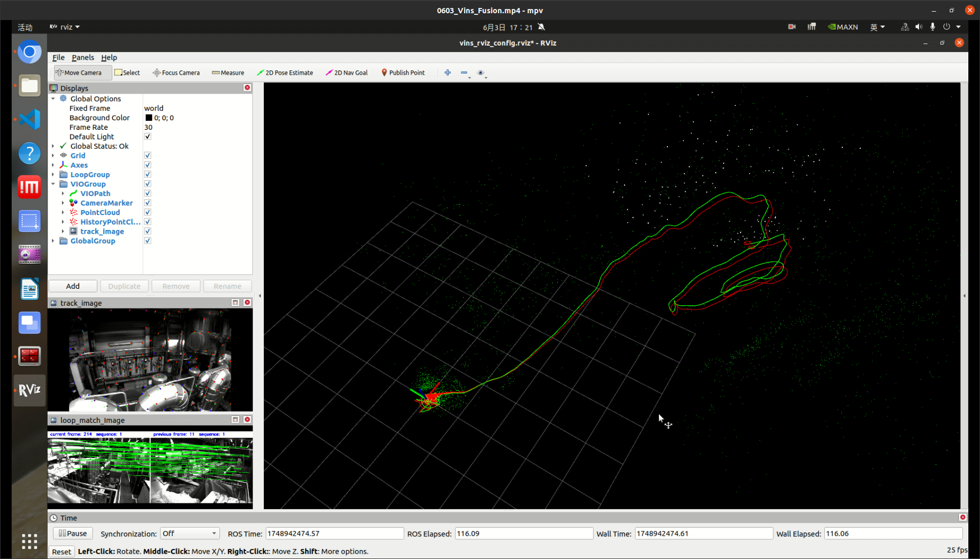Open the Help menu
Screen dimensions: 980x559
(109, 57)
